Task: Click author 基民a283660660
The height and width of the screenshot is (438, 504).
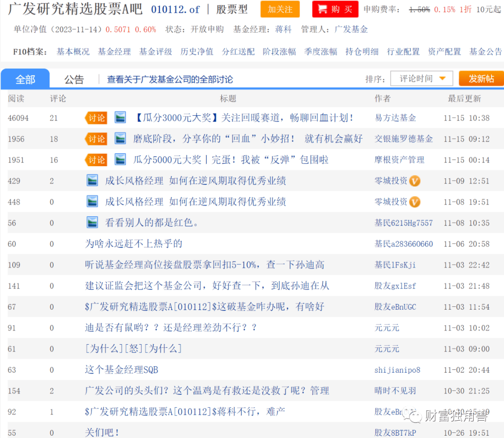Action: click(x=403, y=244)
